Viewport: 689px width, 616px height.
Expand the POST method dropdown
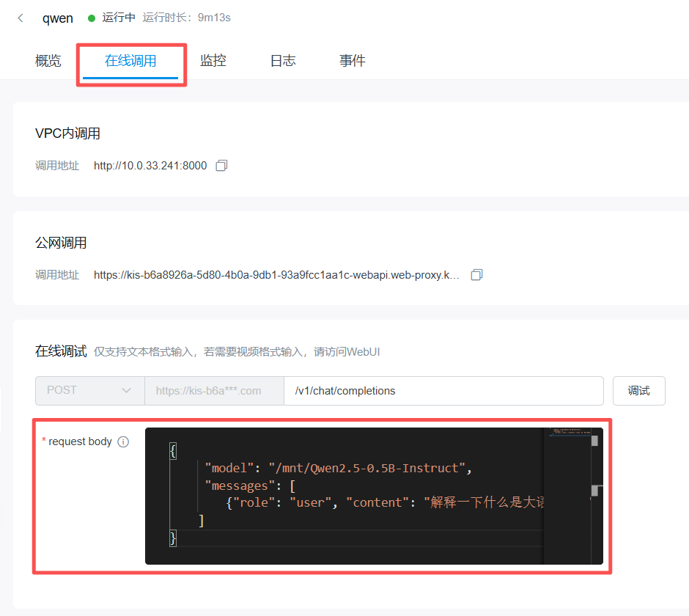pyautogui.click(x=89, y=391)
